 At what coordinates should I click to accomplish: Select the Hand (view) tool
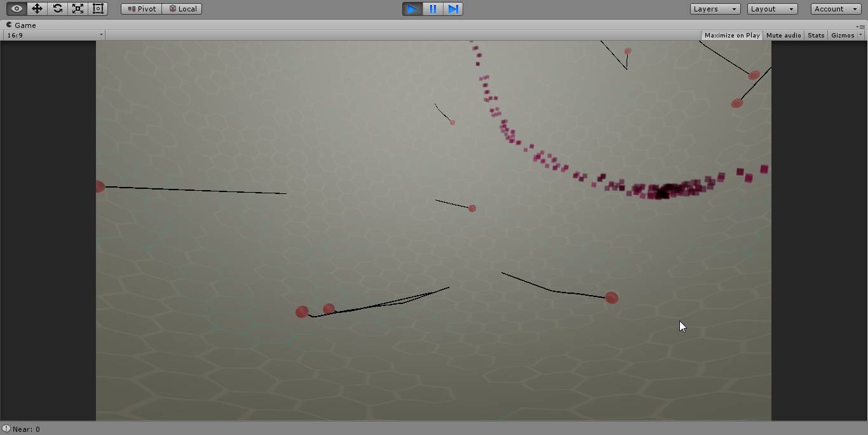point(17,9)
